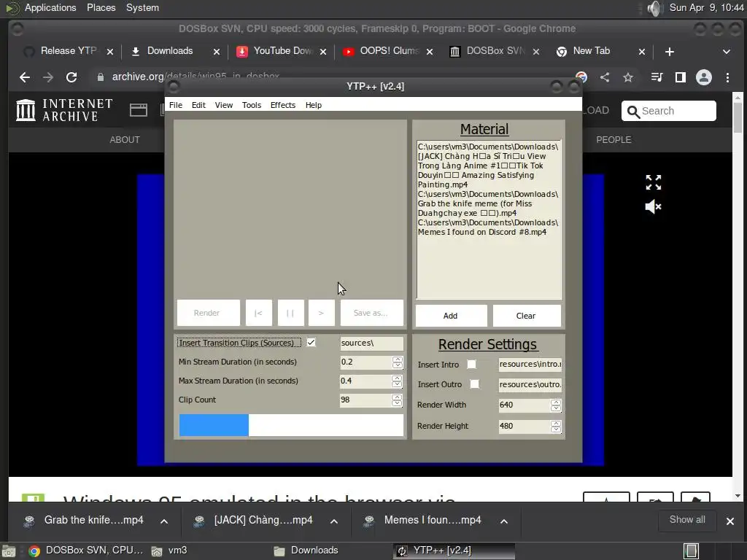Click the intro resource path field
This screenshot has height=560, width=747.
pyautogui.click(x=530, y=365)
